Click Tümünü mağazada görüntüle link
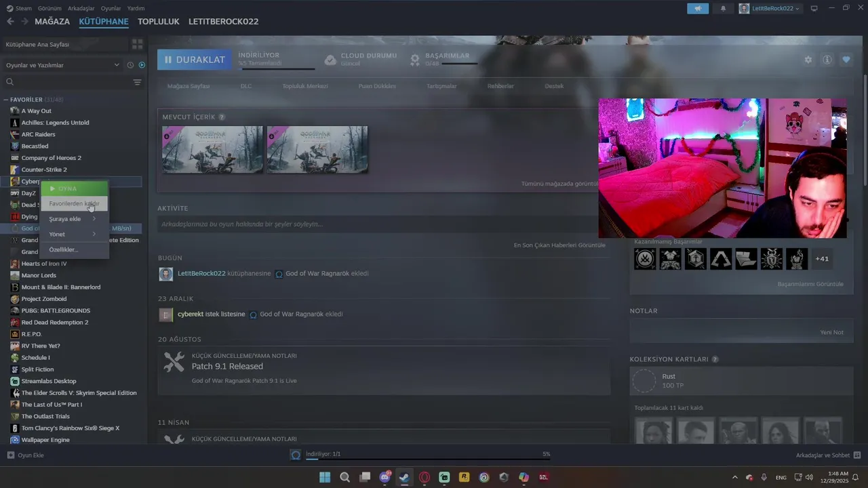868x488 pixels. pyautogui.click(x=559, y=184)
